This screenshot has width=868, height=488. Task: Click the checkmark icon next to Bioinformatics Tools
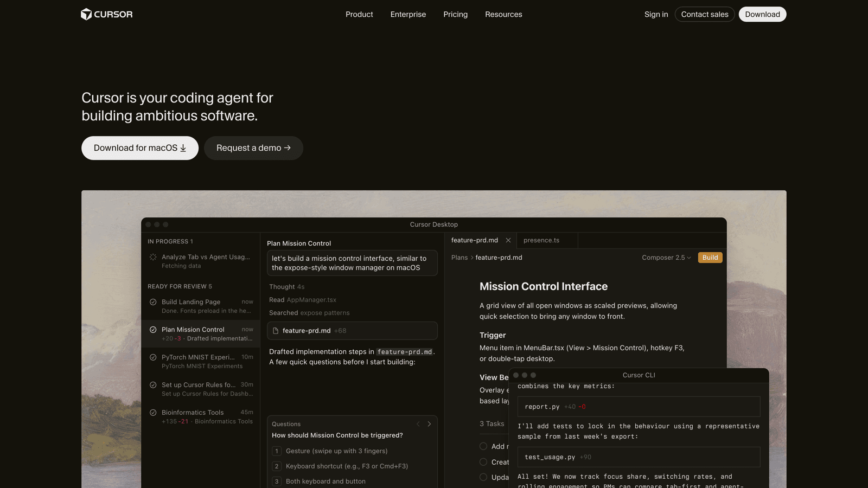pos(153,413)
